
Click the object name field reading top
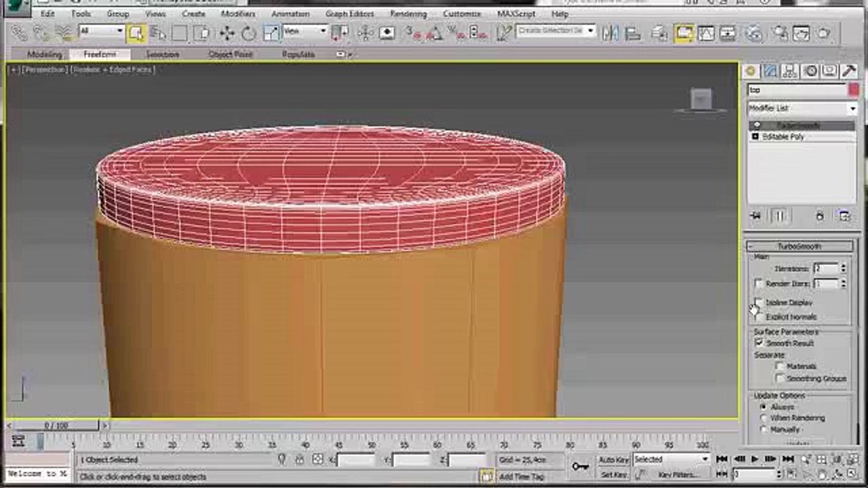(x=796, y=89)
